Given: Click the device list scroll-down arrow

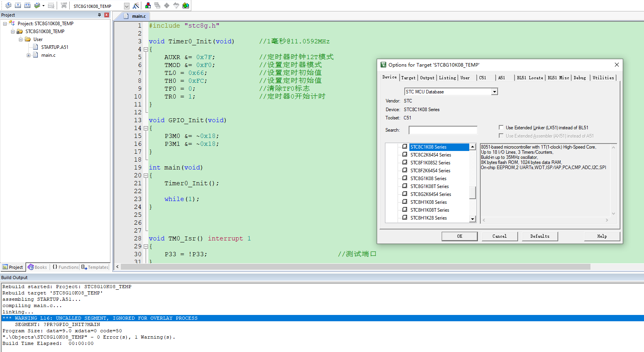Looking at the screenshot, I should coord(473,219).
